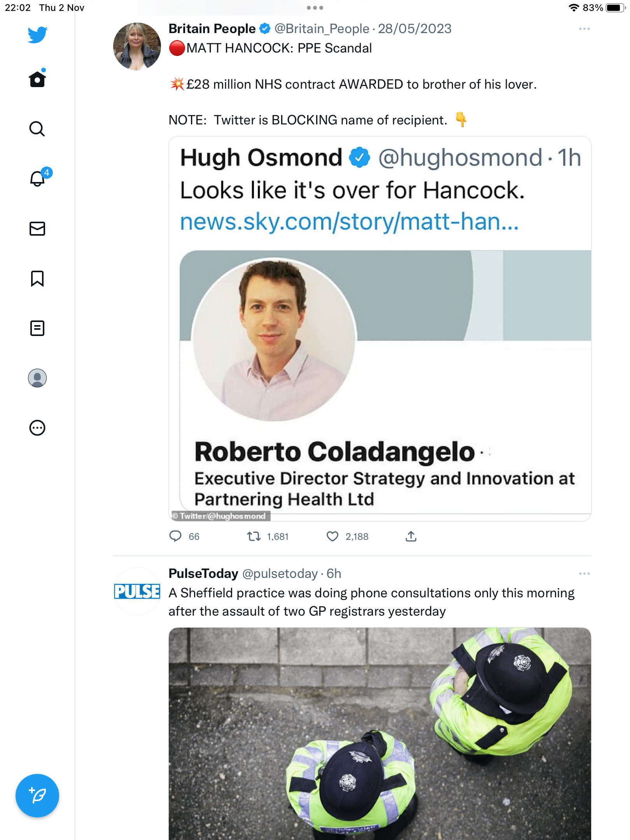Tap Britain People verified badge
The height and width of the screenshot is (840, 630).
coord(265,29)
